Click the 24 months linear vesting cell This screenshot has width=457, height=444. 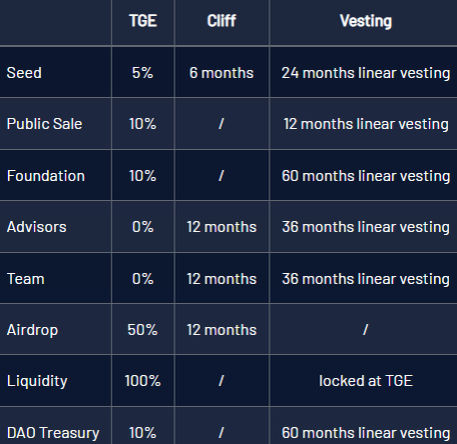click(x=366, y=73)
